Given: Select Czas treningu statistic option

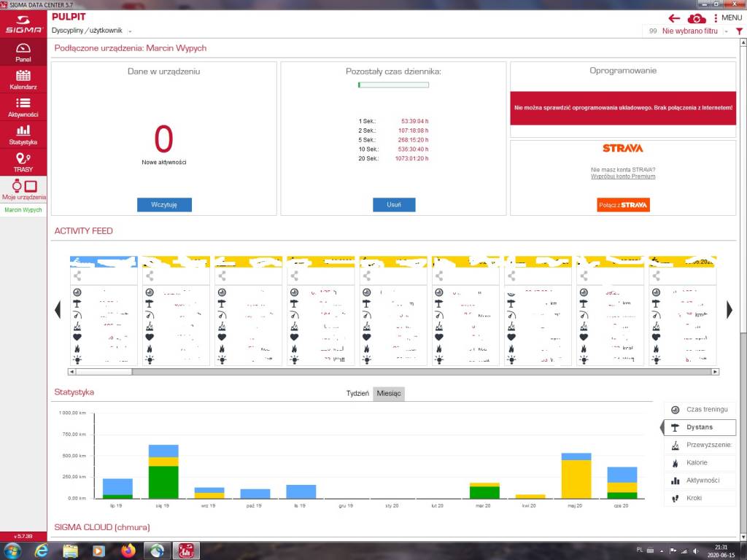Looking at the screenshot, I should point(700,410).
